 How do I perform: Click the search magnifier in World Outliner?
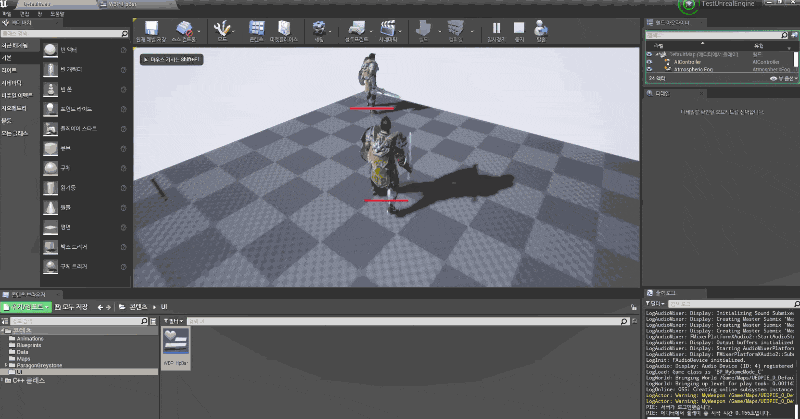pyautogui.click(x=784, y=35)
